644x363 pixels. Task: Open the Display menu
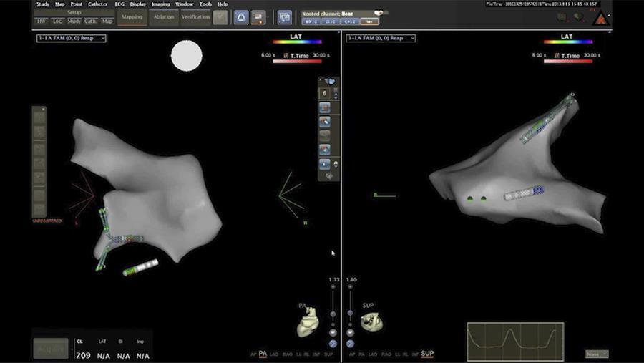[x=137, y=4]
